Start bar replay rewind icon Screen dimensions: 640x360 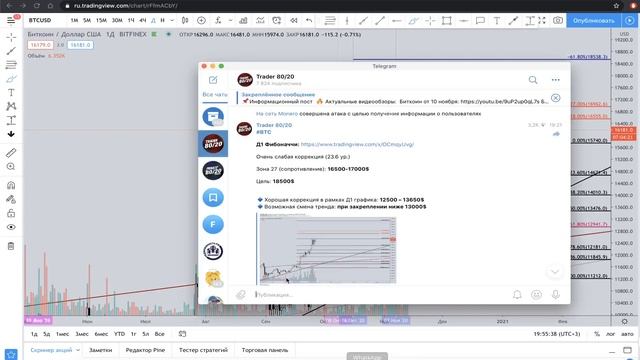point(293,20)
